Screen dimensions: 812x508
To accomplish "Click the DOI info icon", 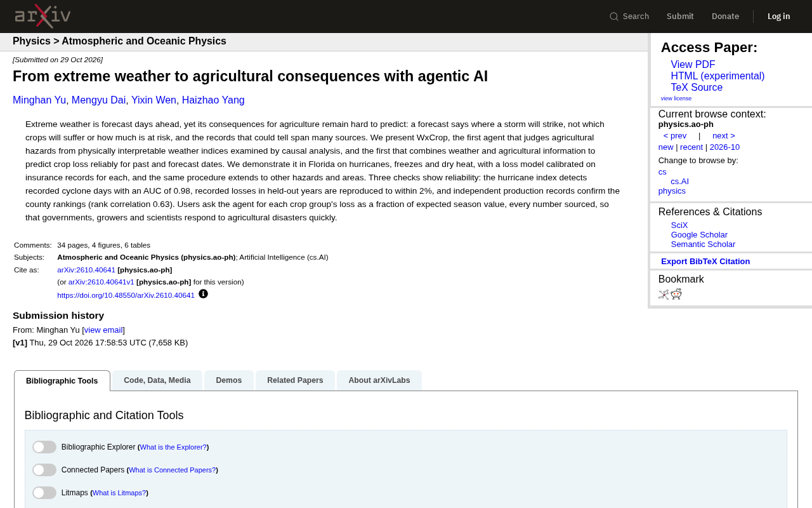I will pyautogui.click(x=203, y=294).
